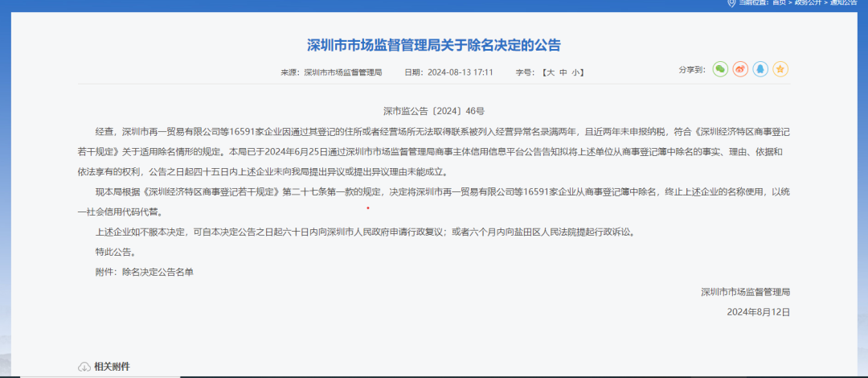Open 政务公开 in the breadcrumb
This screenshot has width=868, height=378.
(809, 2)
